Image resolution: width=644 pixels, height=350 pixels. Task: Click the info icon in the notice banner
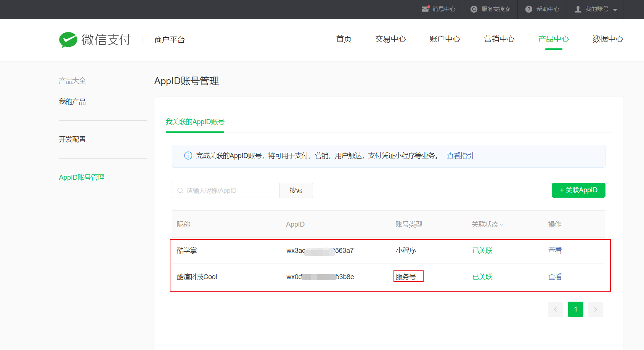188,155
